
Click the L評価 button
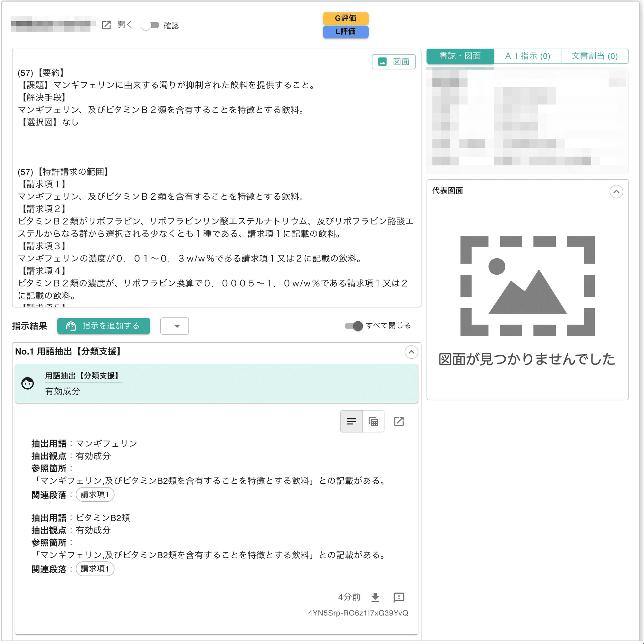345,32
